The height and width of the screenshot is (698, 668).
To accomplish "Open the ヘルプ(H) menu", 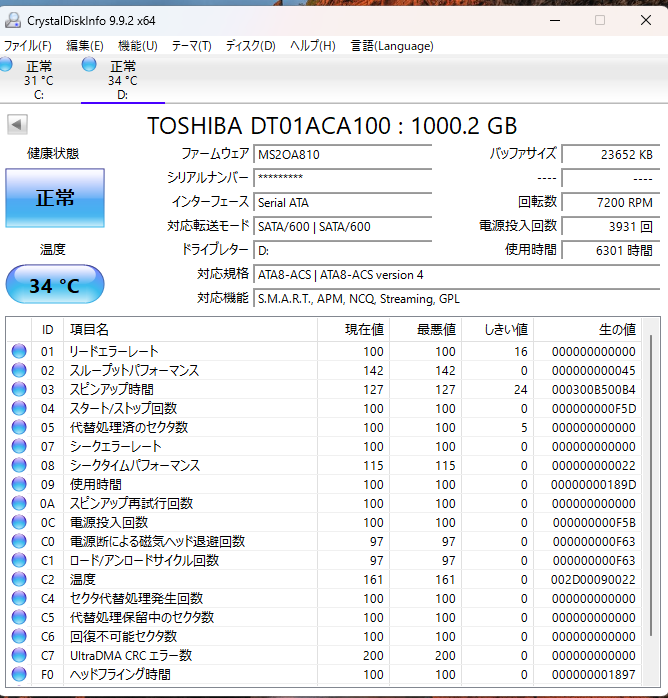I will (312, 46).
